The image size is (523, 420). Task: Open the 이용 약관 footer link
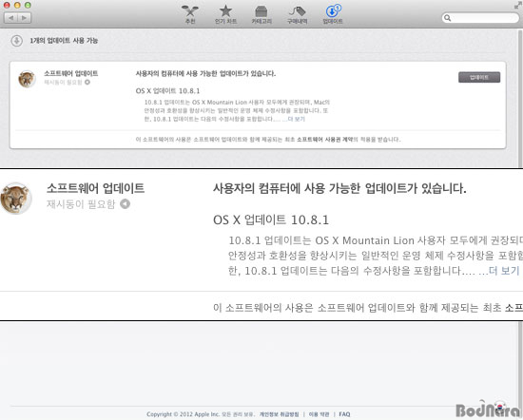click(319, 414)
